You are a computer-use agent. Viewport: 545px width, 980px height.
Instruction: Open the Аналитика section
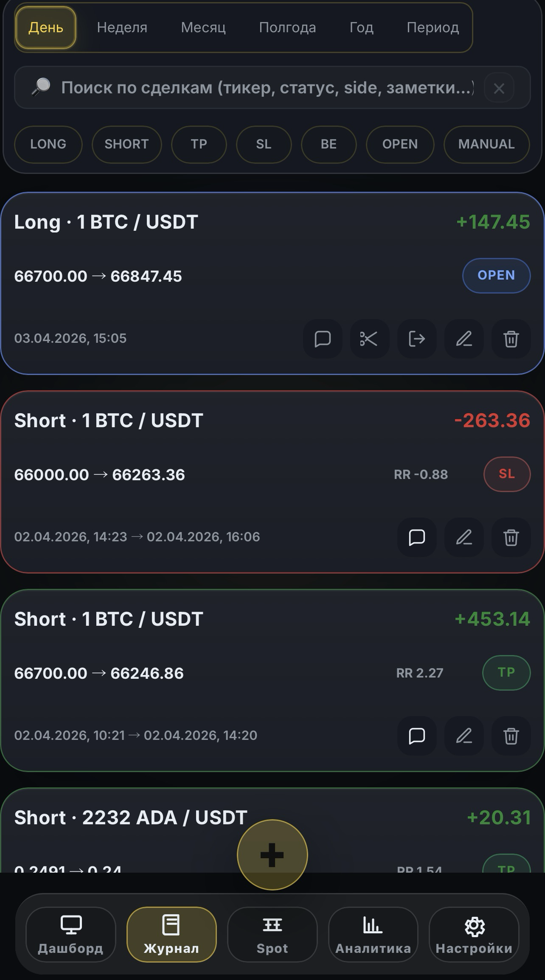(373, 934)
